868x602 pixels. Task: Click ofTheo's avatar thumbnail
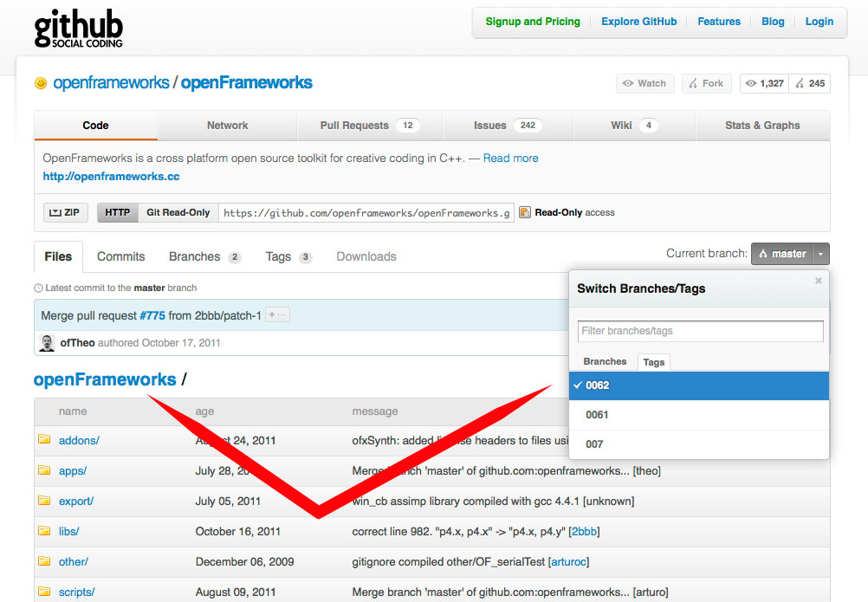point(47,343)
